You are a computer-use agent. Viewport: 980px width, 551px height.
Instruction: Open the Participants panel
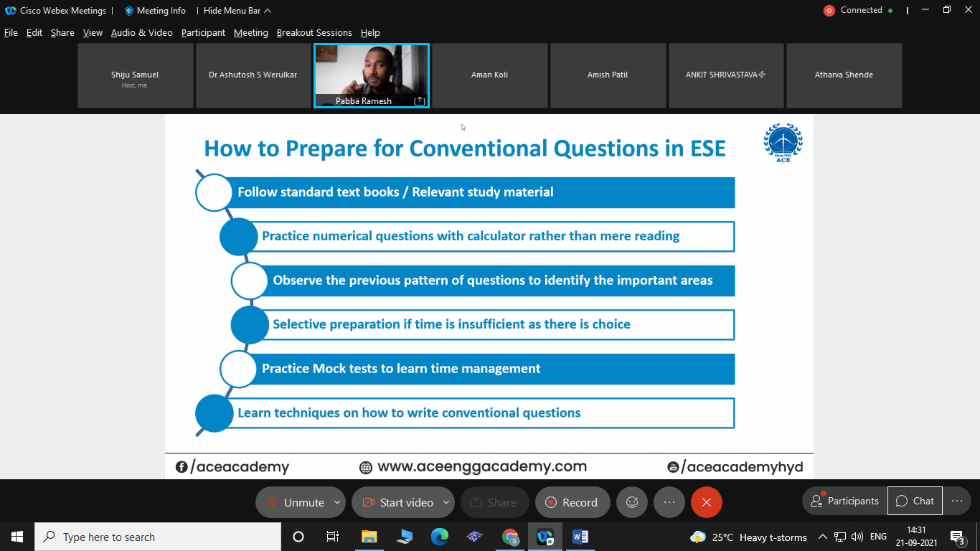(x=844, y=501)
